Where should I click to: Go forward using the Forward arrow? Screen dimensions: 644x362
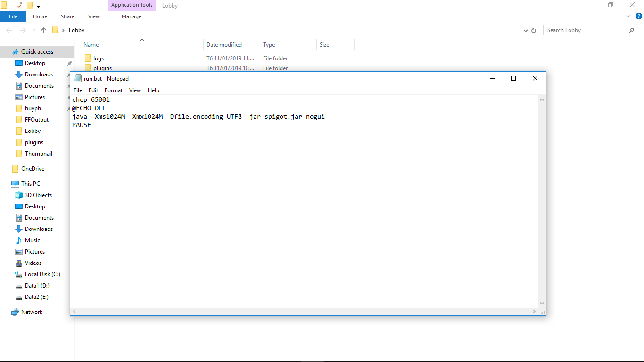(x=23, y=30)
